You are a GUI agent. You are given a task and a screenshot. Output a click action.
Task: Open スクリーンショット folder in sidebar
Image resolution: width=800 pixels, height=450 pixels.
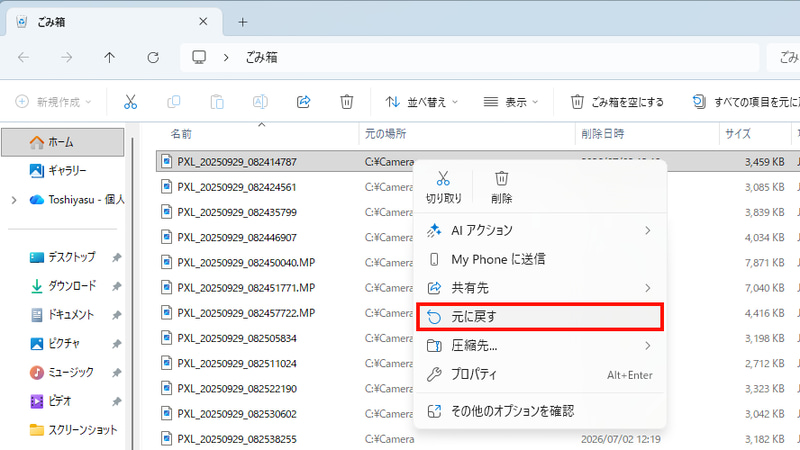click(x=63, y=430)
